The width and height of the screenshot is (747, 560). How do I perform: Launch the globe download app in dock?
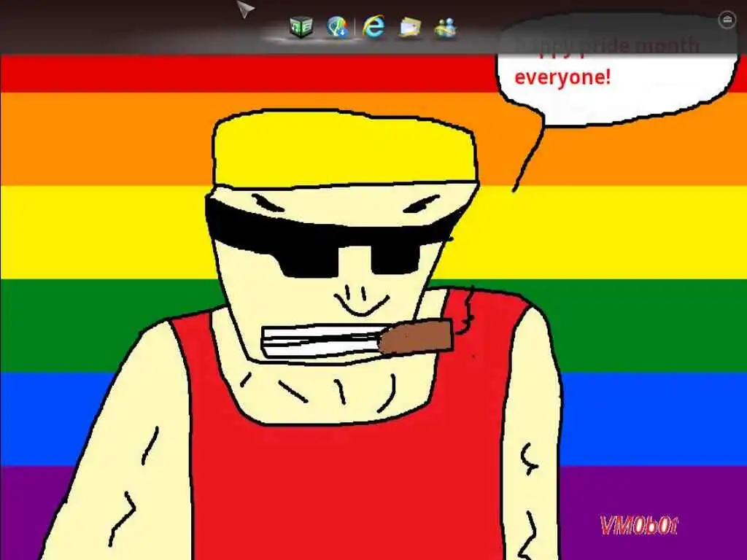pos(337,26)
